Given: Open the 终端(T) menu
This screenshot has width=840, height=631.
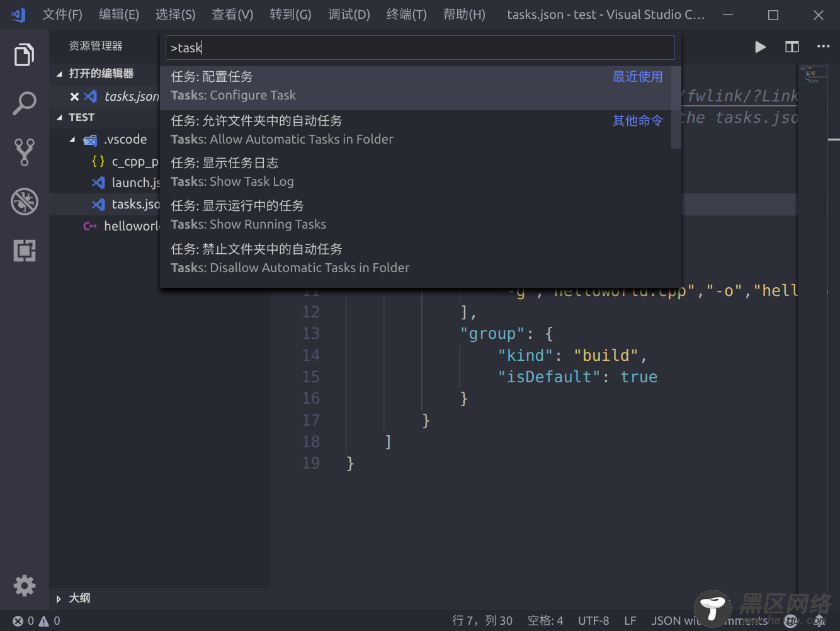Looking at the screenshot, I should click(407, 14).
